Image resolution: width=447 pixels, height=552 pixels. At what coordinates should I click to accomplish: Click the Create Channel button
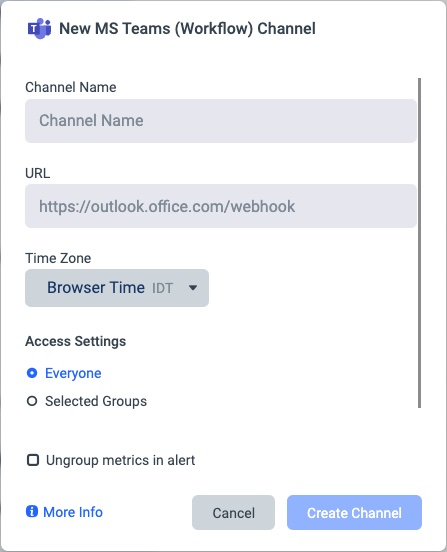354,513
